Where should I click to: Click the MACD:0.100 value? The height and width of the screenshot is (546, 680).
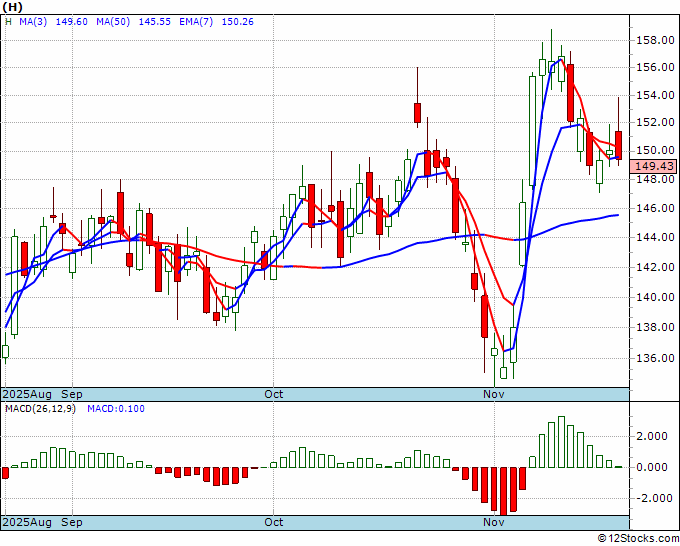116,409
